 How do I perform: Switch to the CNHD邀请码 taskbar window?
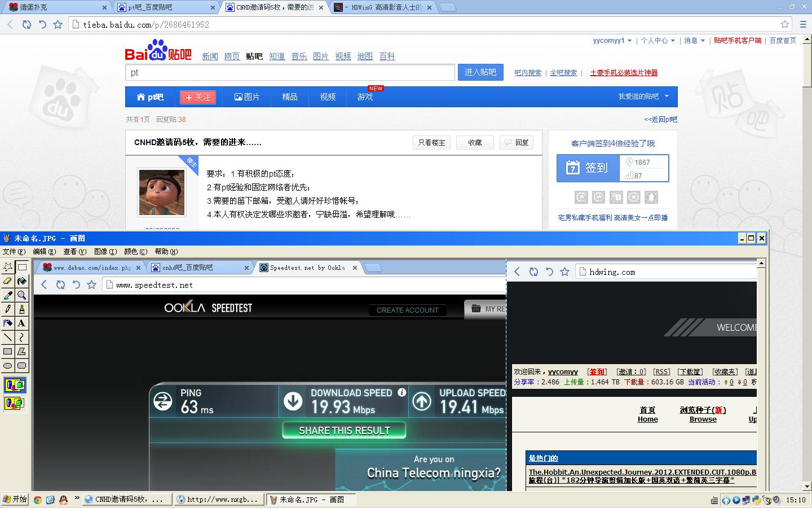click(126, 500)
